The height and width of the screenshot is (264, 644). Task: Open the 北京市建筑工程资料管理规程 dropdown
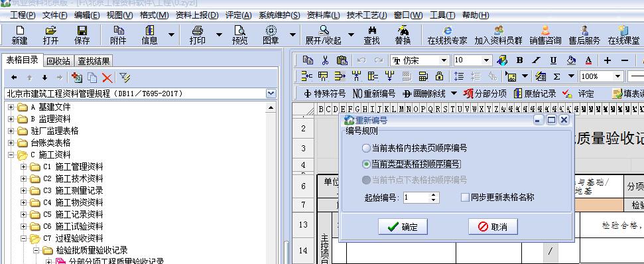point(271,94)
